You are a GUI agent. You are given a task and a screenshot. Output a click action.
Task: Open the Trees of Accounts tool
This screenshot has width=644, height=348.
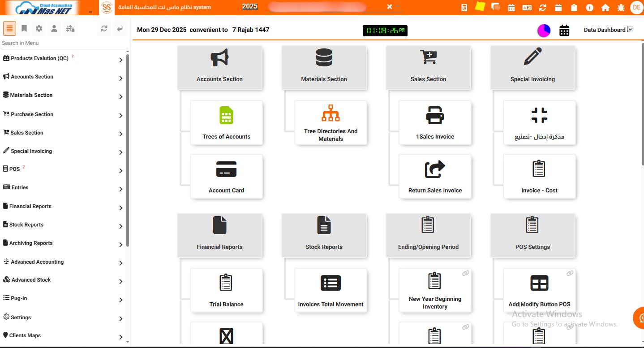point(226,122)
